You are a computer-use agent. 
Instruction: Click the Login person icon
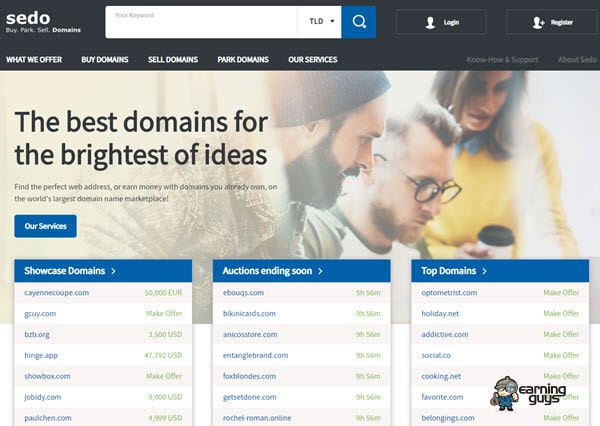coord(430,23)
